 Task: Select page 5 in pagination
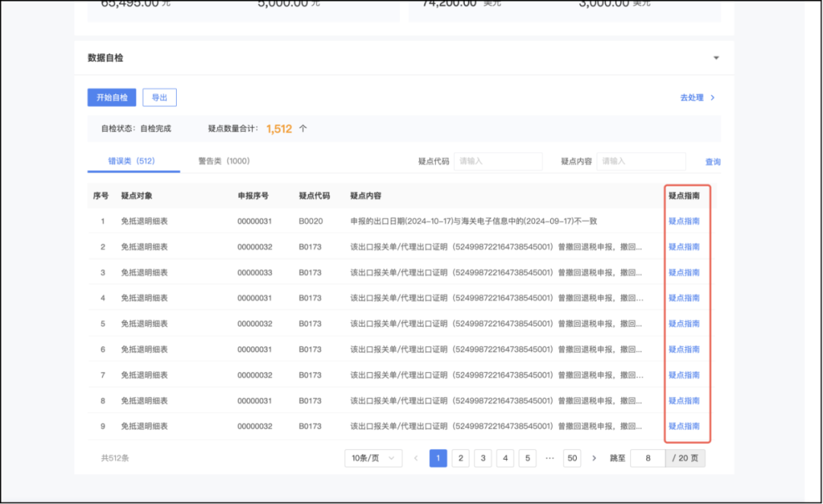click(x=527, y=458)
